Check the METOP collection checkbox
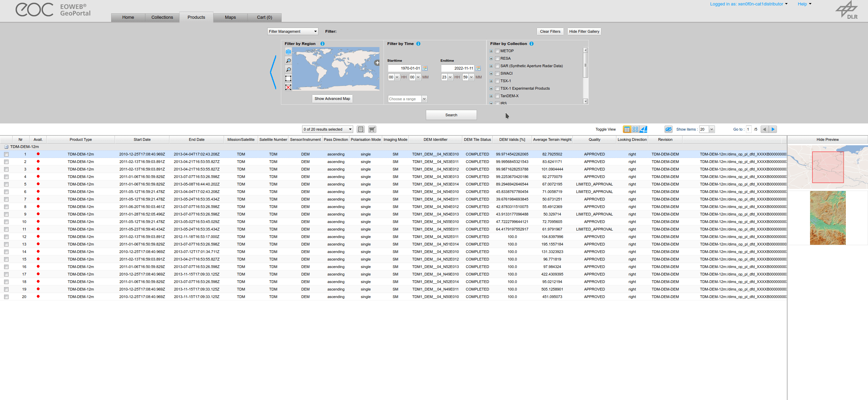Image resolution: width=868 pixels, height=400 pixels. (x=497, y=51)
